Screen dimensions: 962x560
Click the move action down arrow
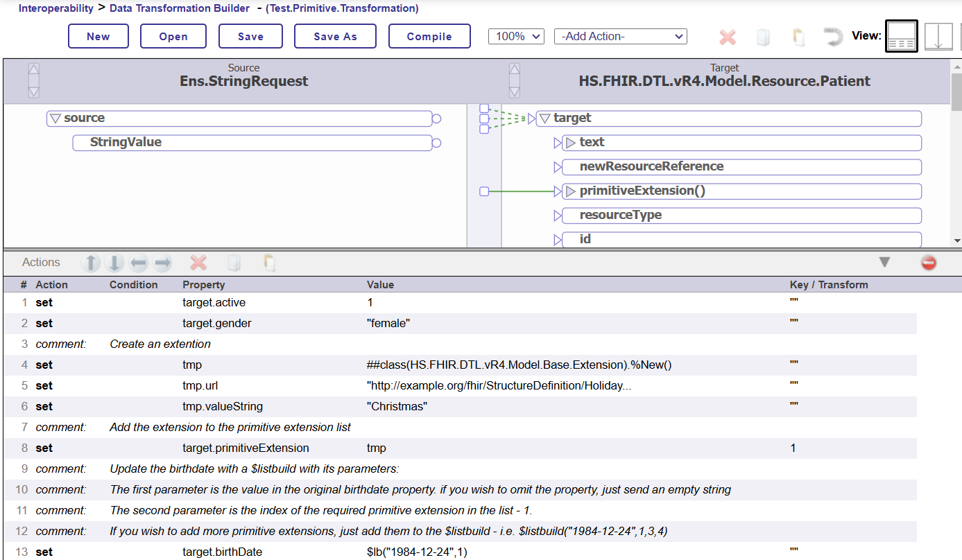tap(115, 263)
